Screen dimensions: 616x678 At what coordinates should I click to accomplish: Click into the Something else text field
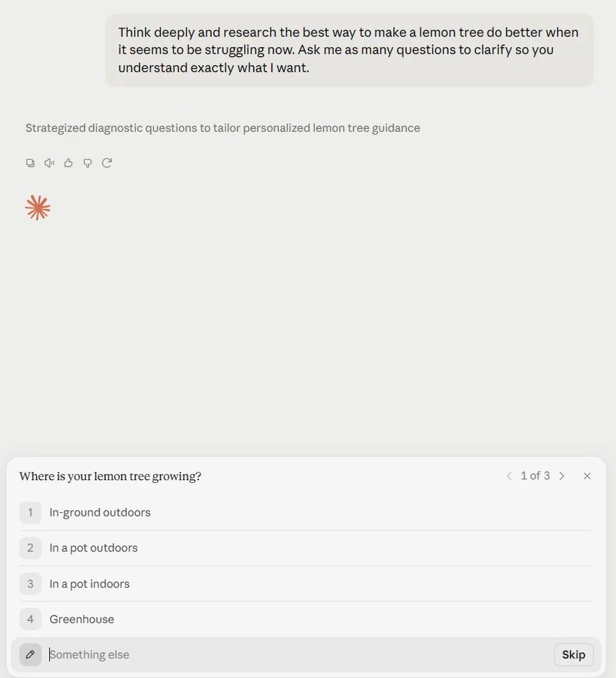pyautogui.click(x=298, y=654)
